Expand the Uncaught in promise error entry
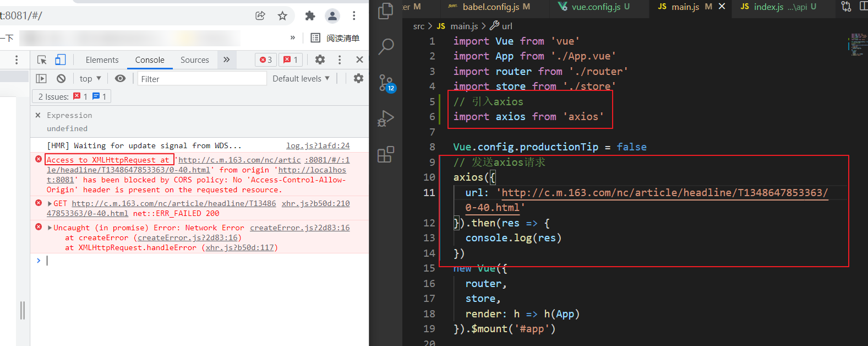The height and width of the screenshot is (346, 868). (50, 228)
